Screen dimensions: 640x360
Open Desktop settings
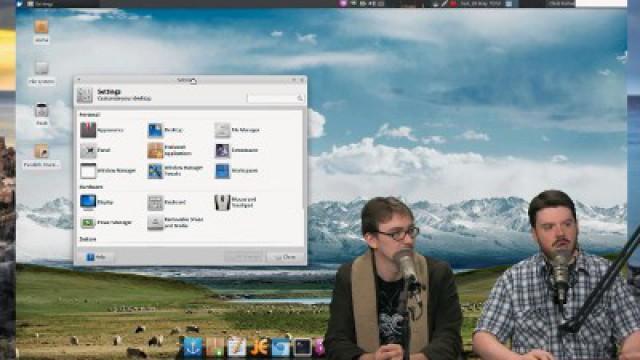click(x=165, y=130)
